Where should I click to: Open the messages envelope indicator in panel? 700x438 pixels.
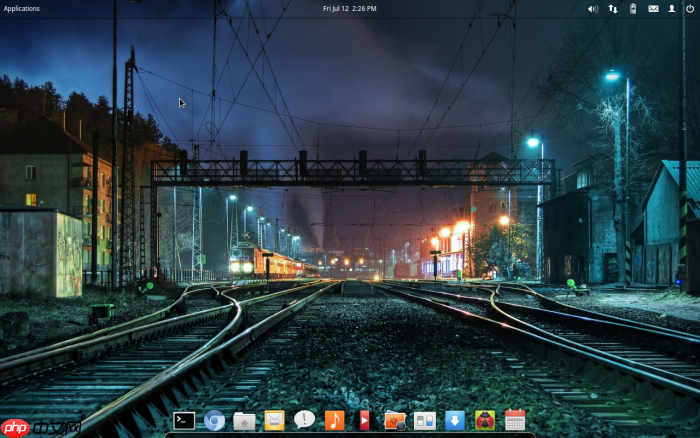tap(653, 8)
